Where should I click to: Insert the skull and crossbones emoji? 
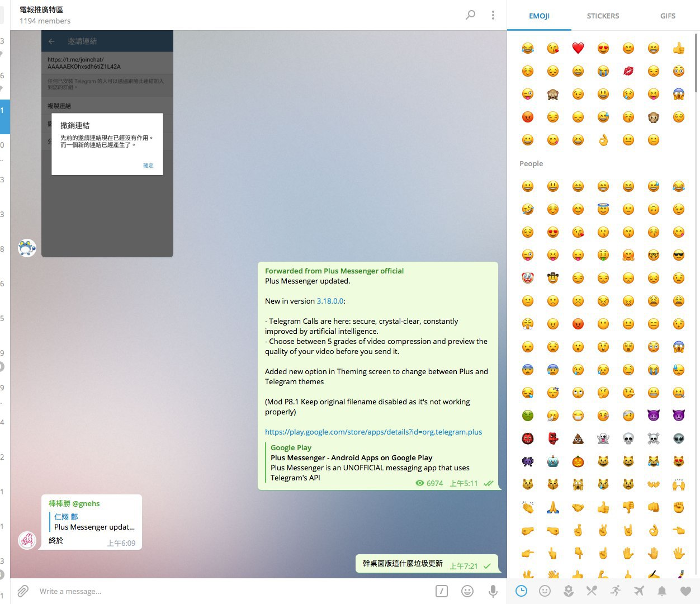(654, 438)
